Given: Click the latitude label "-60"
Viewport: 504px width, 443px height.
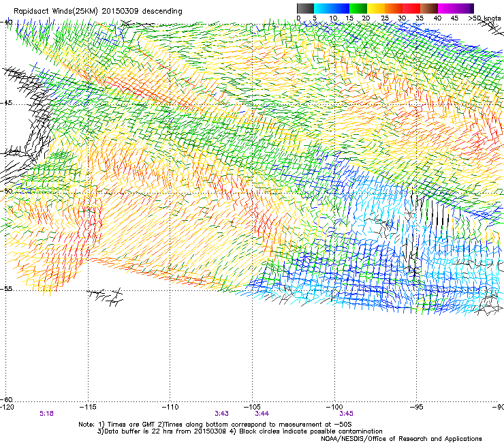Looking at the screenshot, I should tap(6, 399).
